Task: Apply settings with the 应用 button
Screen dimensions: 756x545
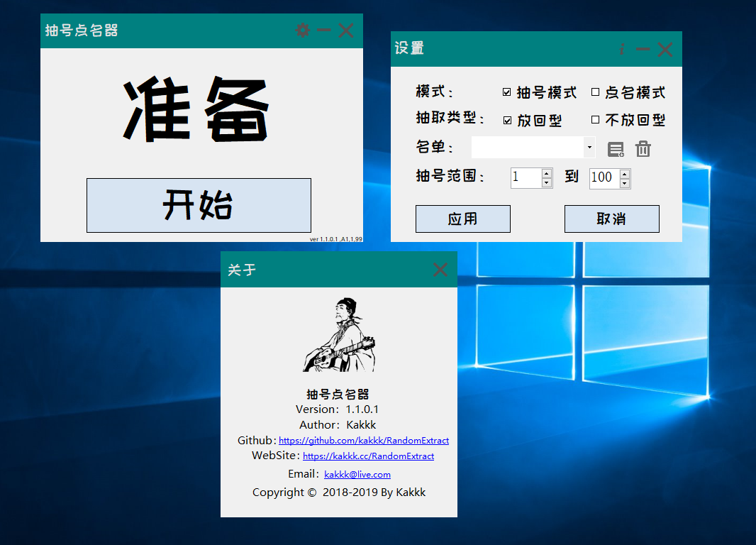Action: [x=462, y=219]
